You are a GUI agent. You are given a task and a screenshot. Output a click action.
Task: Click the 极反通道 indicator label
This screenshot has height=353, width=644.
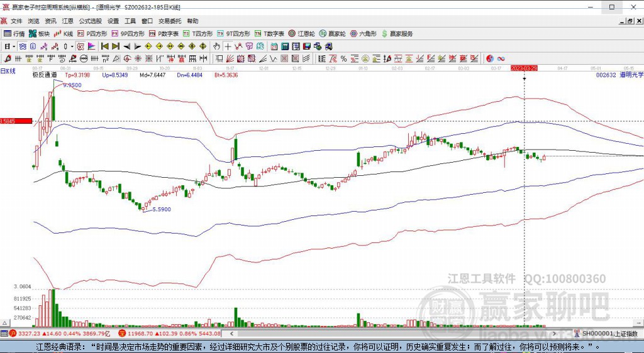[45, 75]
